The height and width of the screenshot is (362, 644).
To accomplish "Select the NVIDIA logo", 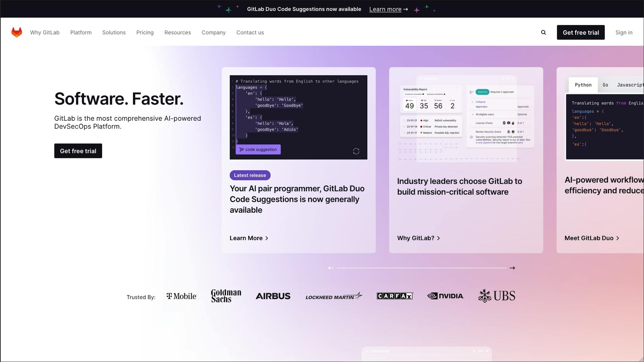I will pos(446,296).
